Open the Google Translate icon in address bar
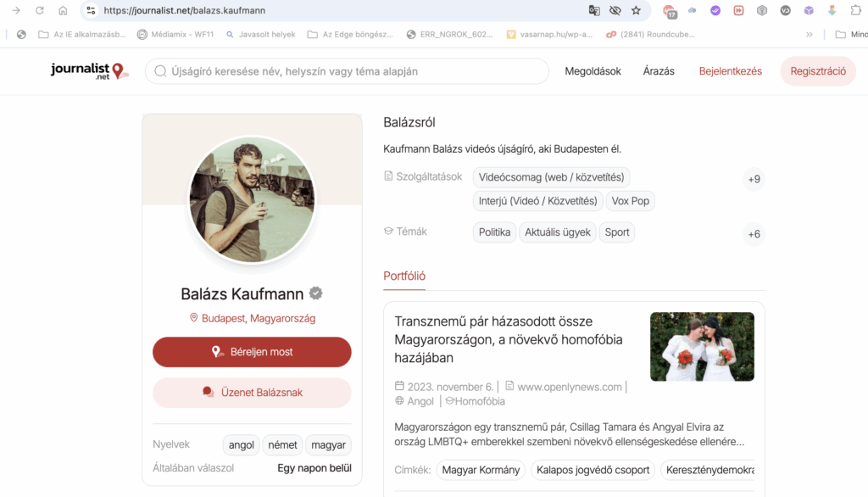The width and height of the screenshot is (868, 497). pos(595,10)
